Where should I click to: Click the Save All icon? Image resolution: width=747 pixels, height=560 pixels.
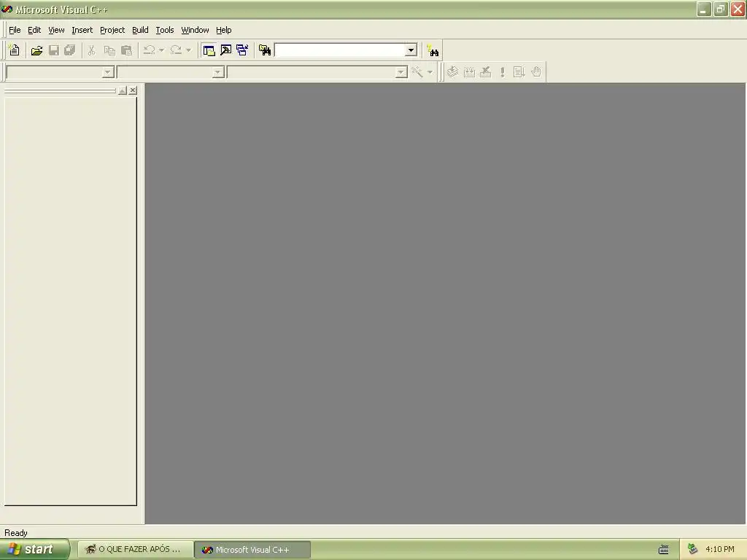70,50
